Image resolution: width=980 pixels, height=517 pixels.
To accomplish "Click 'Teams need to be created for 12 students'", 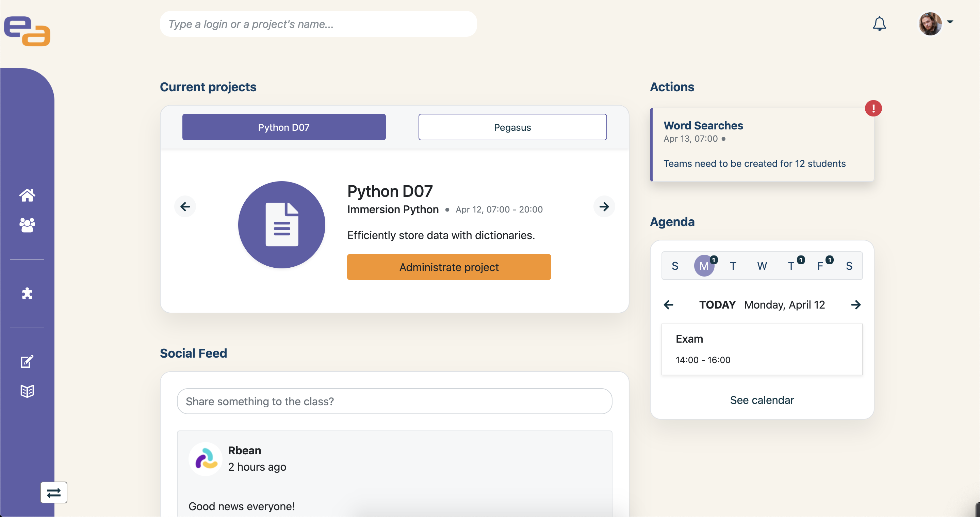I will [754, 164].
